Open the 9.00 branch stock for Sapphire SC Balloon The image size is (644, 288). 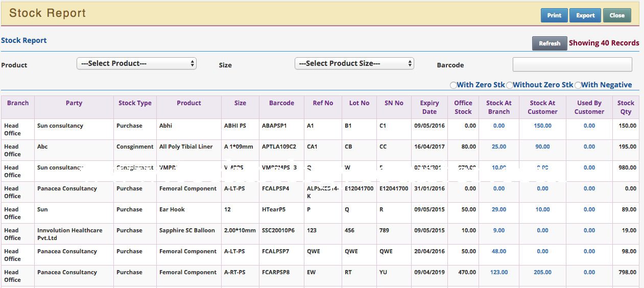pos(499,230)
